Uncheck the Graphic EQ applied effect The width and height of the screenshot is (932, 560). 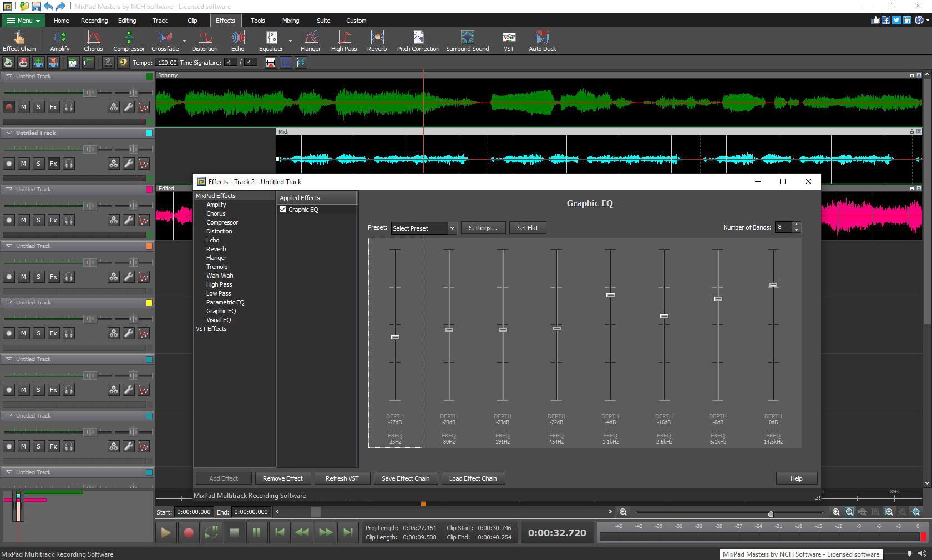tap(283, 210)
